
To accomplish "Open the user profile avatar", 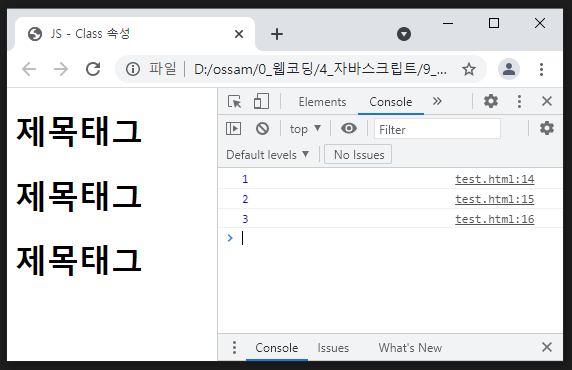I will click(509, 69).
